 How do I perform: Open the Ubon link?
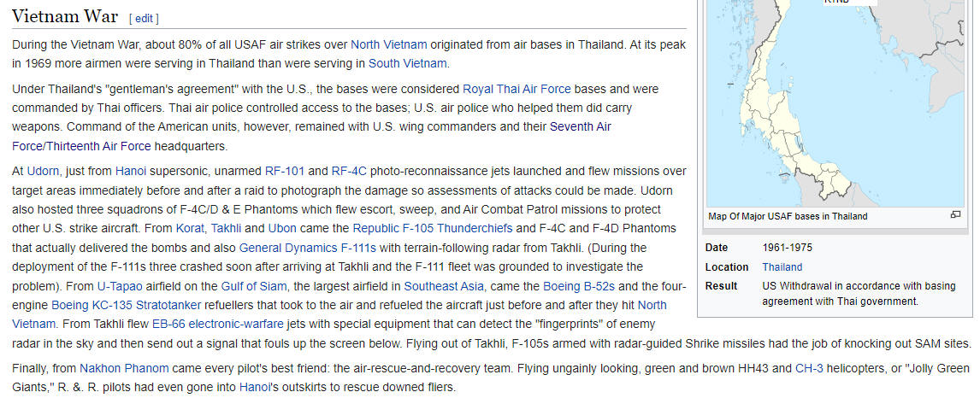coord(282,228)
